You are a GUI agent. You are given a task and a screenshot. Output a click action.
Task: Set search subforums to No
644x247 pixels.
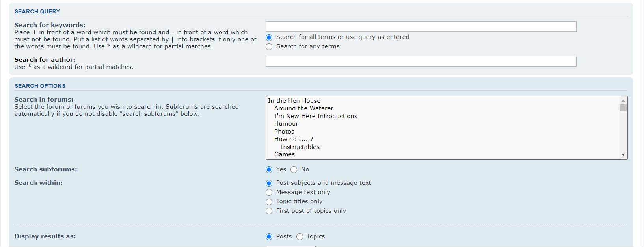point(294,170)
